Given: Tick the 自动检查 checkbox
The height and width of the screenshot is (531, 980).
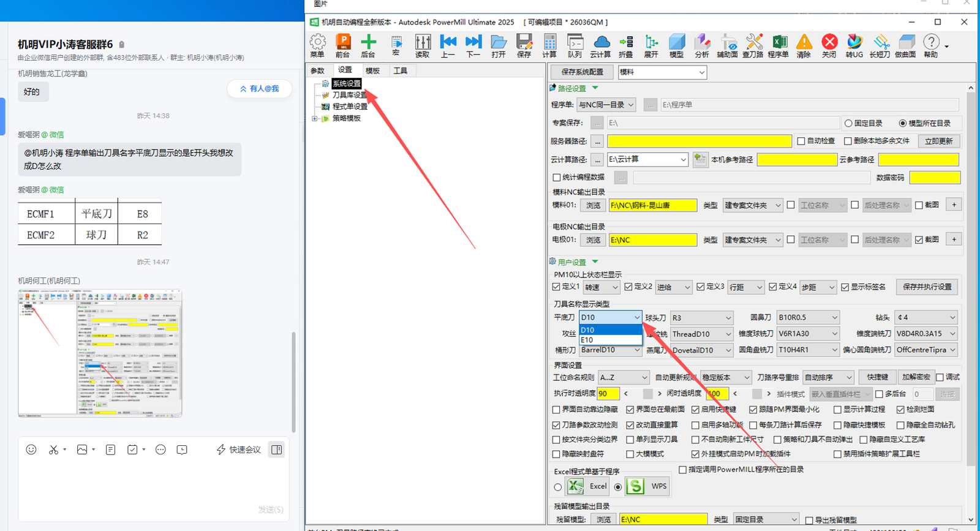Looking at the screenshot, I should coord(801,141).
